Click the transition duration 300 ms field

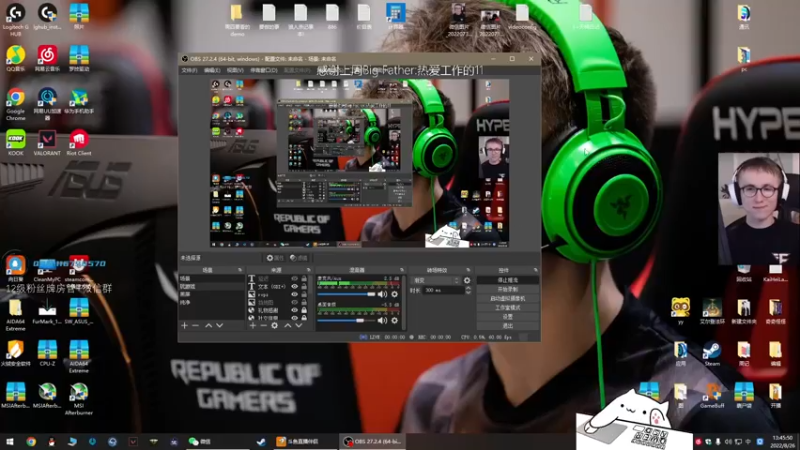click(x=443, y=290)
